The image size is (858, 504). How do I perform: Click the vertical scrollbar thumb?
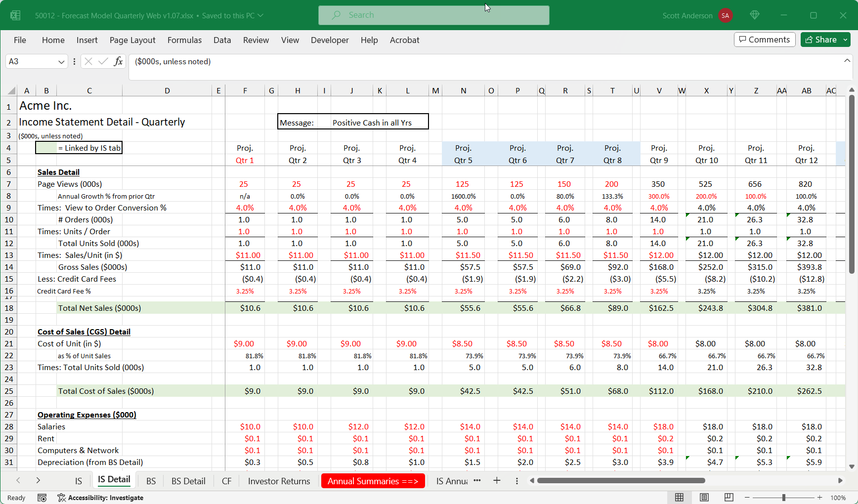[852, 184]
